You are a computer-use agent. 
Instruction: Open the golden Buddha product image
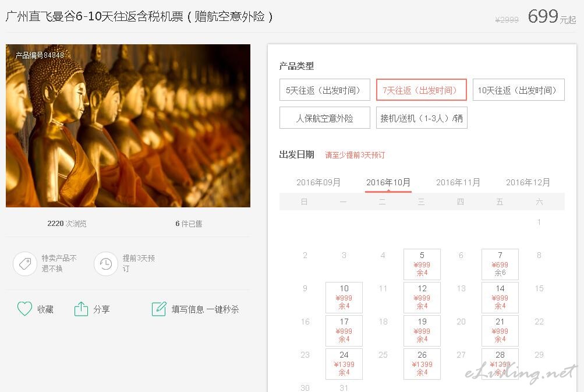[x=128, y=126]
